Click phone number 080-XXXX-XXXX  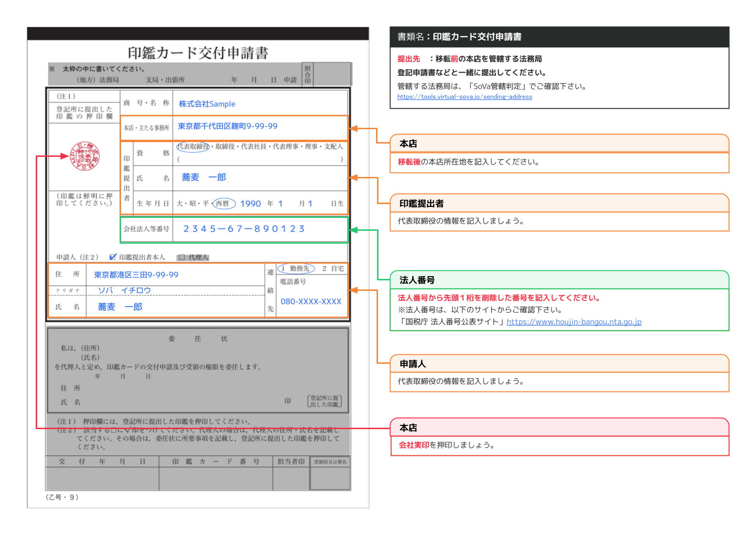coord(311,302)
